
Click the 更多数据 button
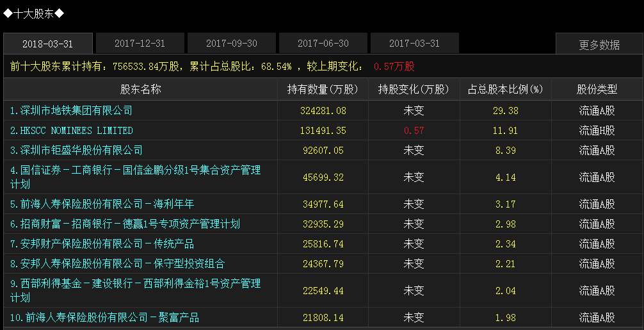[x=599, y=44]
